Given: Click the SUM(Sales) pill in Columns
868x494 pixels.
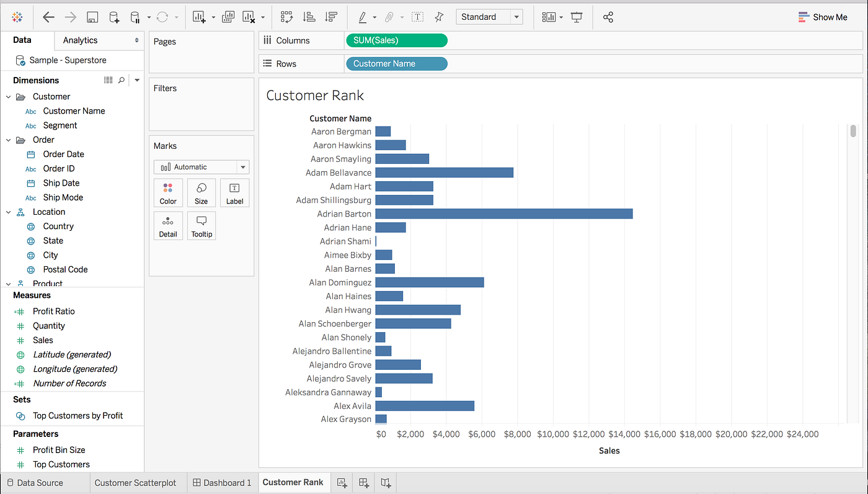Looking at the screenshot, I should pyautogui.click(x=396, y=40).
